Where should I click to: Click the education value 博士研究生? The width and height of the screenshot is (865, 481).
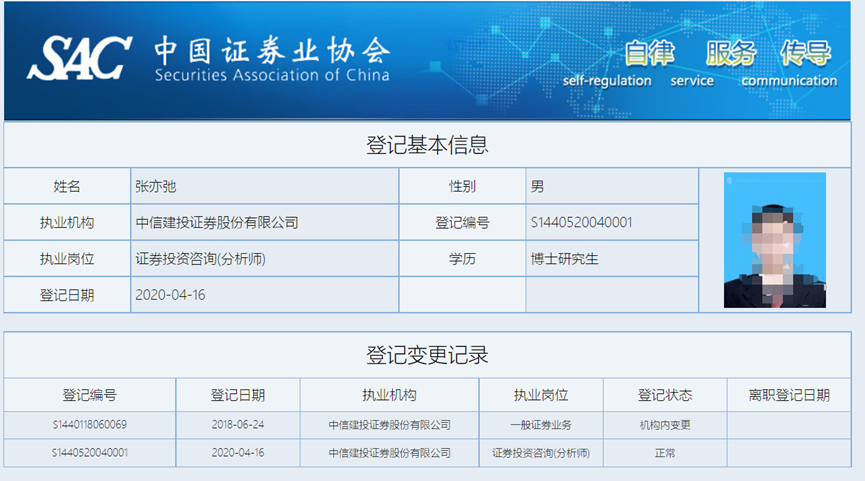[564, 259]
